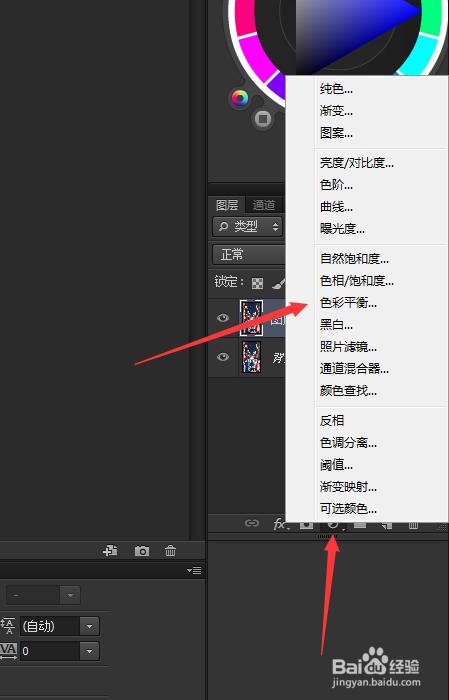Hide the top layer via eye icon
The width and height of the screenshot is (449, 700).
pyautogui.click(x=223, y=318)
